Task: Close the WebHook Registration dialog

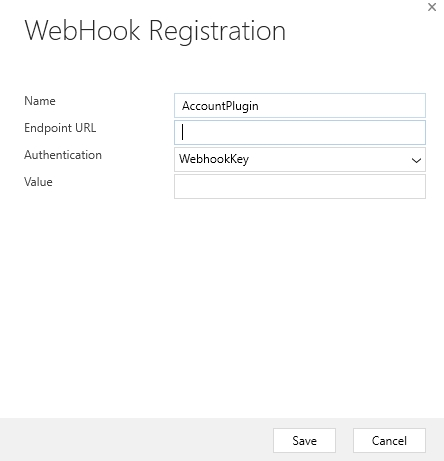Action: tap(432, 7)
